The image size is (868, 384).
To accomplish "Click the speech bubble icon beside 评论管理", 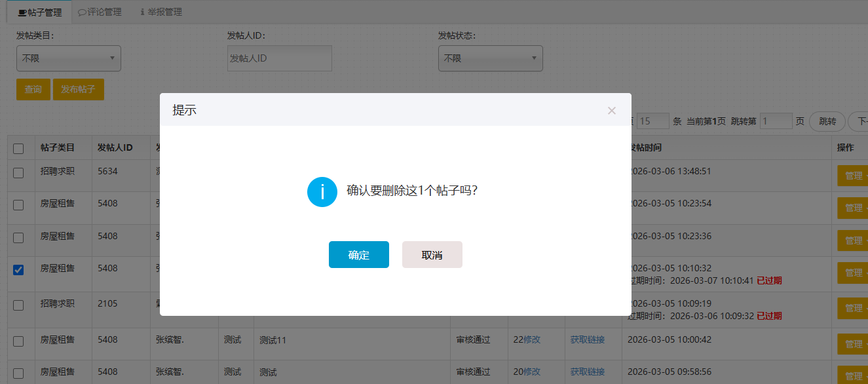I will (x=82, y=12).
